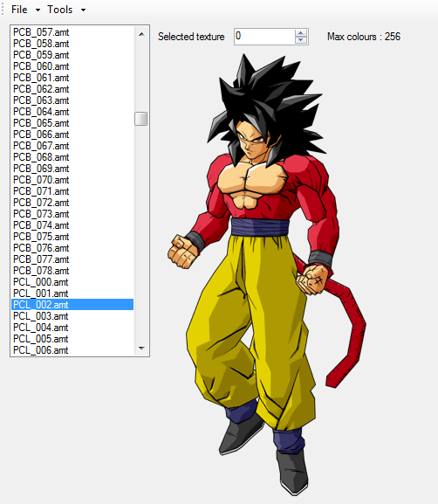Select PCB_068.amt in the list
The height and width of the screenshot is (504, 438).
[x=72, y=157]
